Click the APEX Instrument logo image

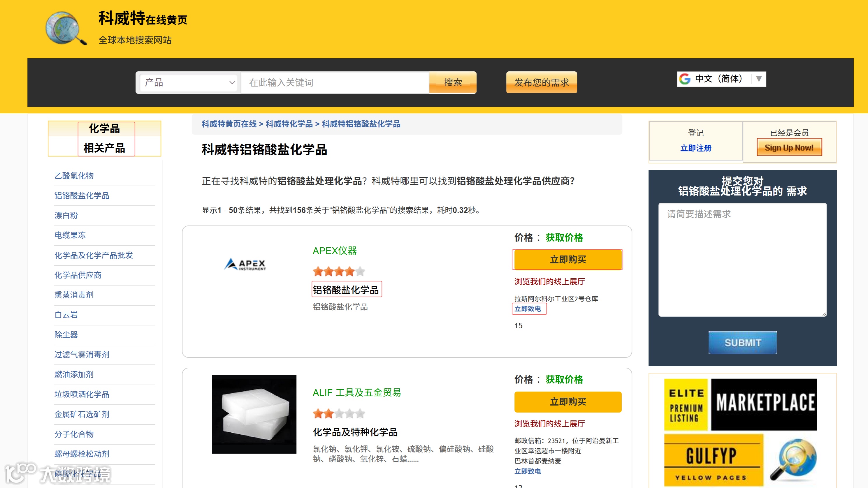(245, 264)
